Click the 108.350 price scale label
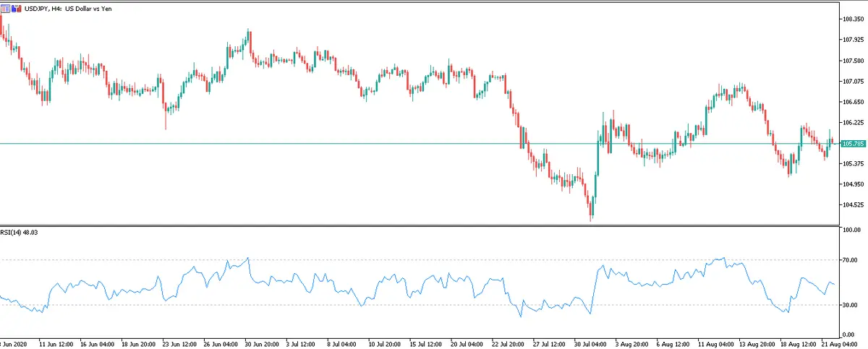This screenshot has height=349, width=868. (x=854, y=19)
